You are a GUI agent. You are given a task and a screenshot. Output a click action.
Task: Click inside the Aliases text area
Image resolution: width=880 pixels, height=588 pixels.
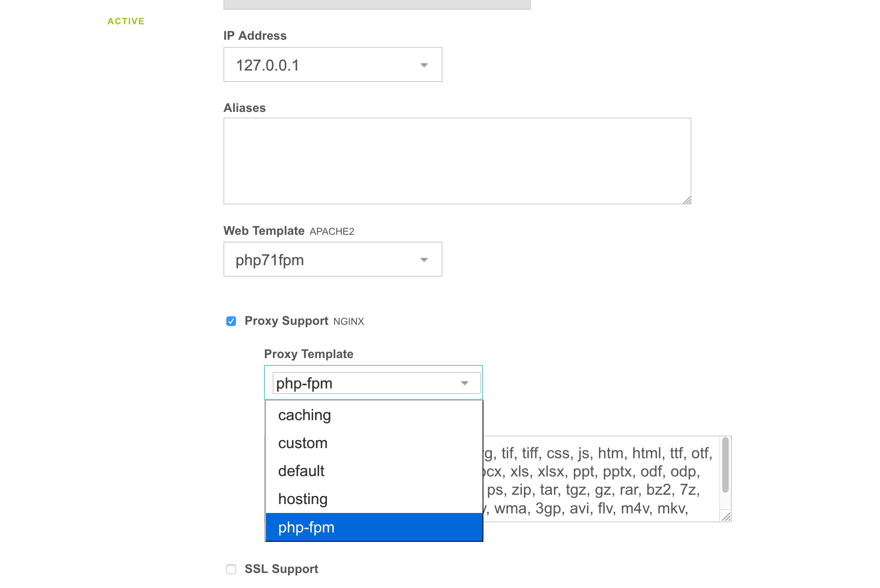click(457, 161)
